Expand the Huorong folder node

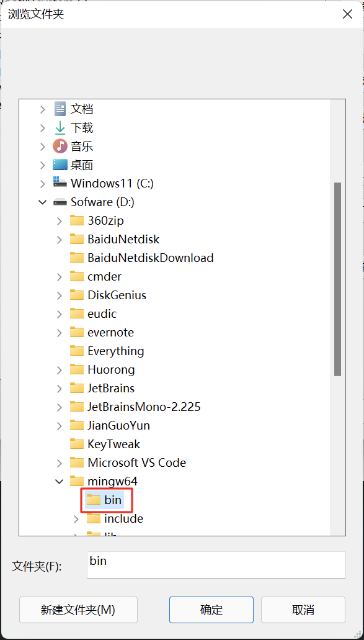tap(60, 369)
